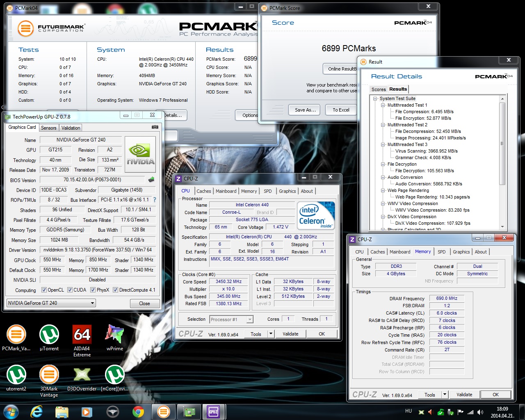Click the Intel Celeron inside logo
This screenshot has height=420, width=525.
pos(316,215)
